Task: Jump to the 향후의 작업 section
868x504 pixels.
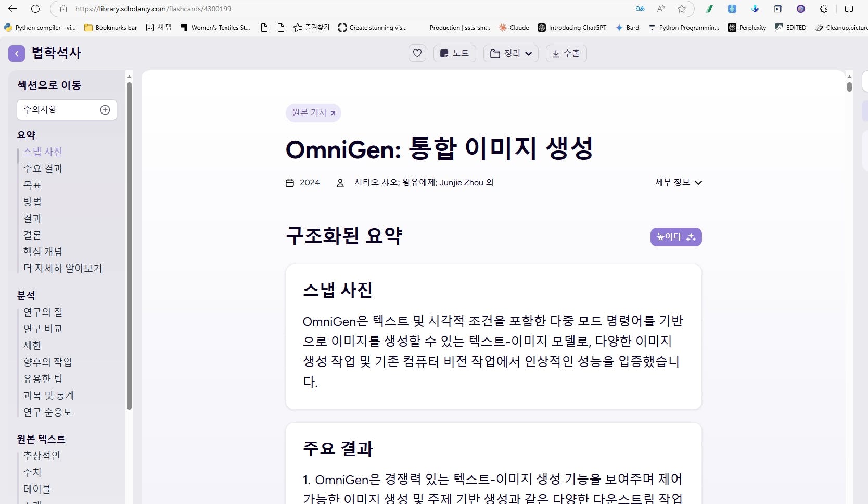Action: [x=47, y=362]
